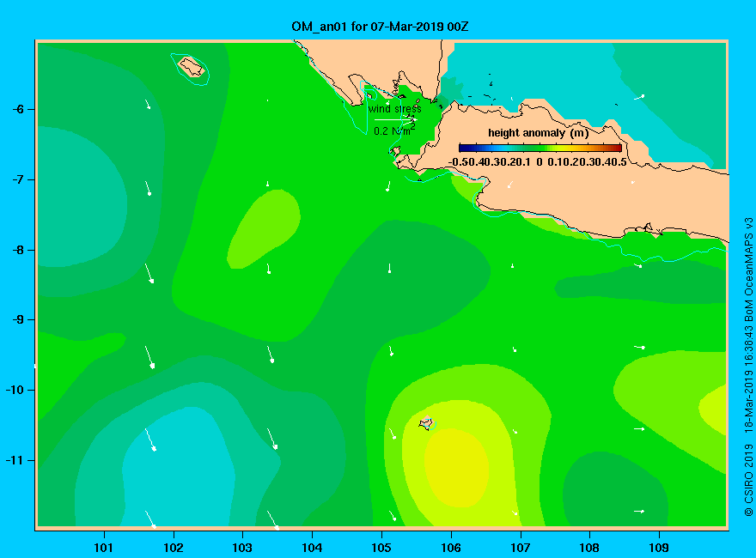The image size is (756, 558).
Task: Click the vertical CSIRO BoM OceanMAPS copyright text
Action: tap(748, 367)
